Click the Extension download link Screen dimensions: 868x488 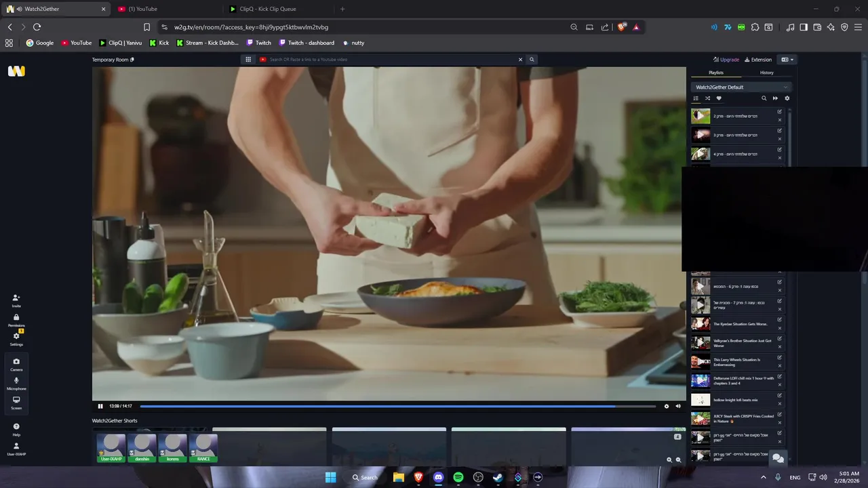(758, 60)
